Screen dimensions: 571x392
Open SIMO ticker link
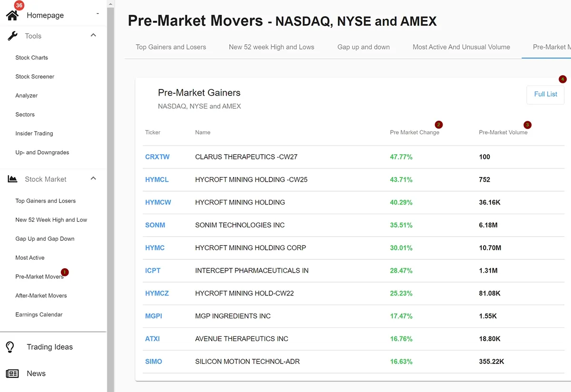point(154,362)
